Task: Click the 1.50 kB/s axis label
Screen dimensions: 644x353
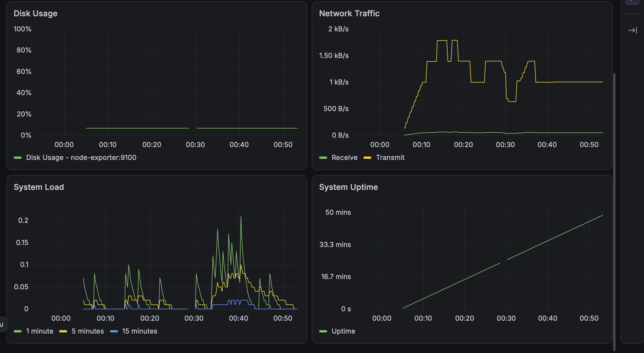Action: click(x=334, y=55)
